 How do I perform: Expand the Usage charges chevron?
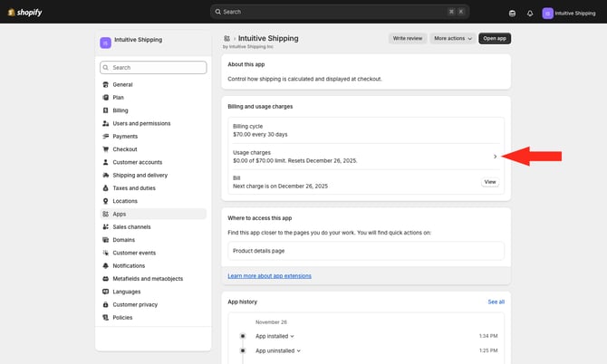point(496,157)
